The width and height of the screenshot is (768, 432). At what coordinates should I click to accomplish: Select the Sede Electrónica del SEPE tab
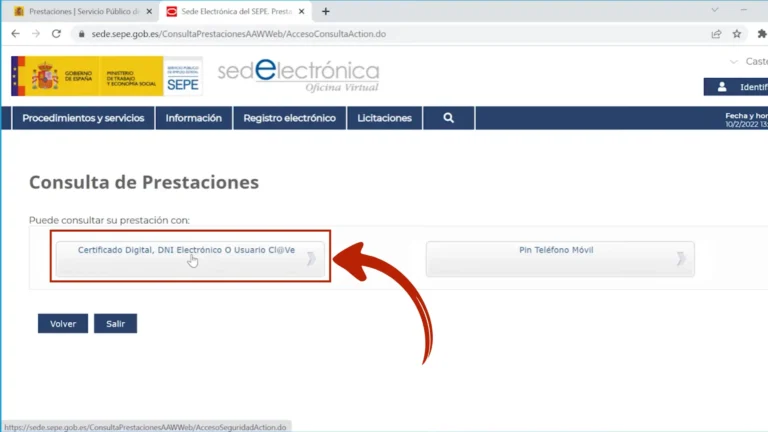click(236, 11)
